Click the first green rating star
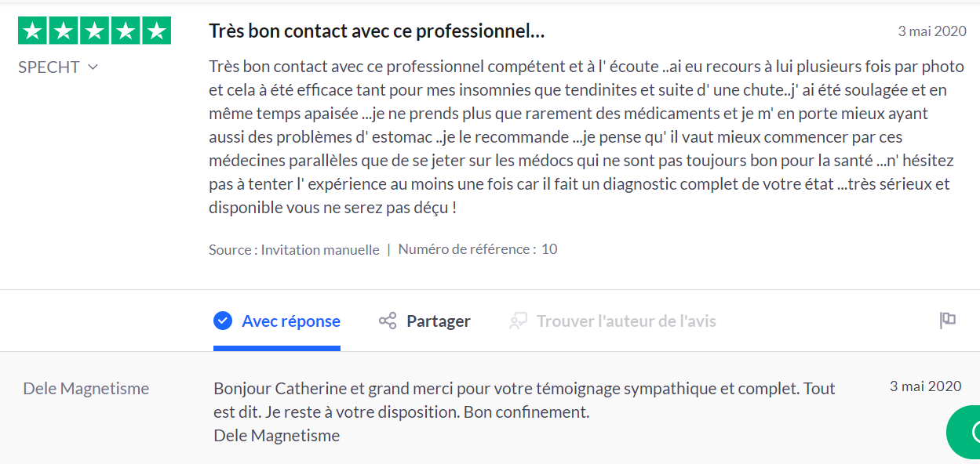The image size is (980, 464). pos(32,31)
